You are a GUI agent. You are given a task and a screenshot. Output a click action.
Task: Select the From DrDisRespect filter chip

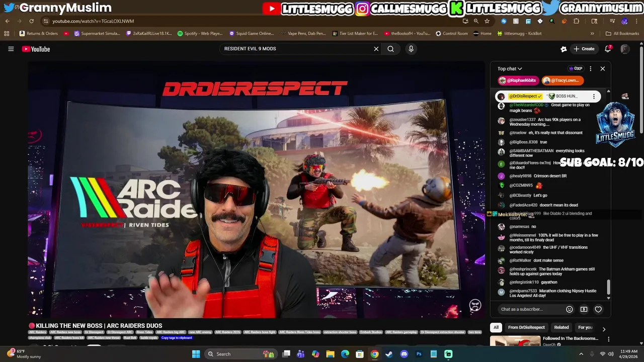526,327
